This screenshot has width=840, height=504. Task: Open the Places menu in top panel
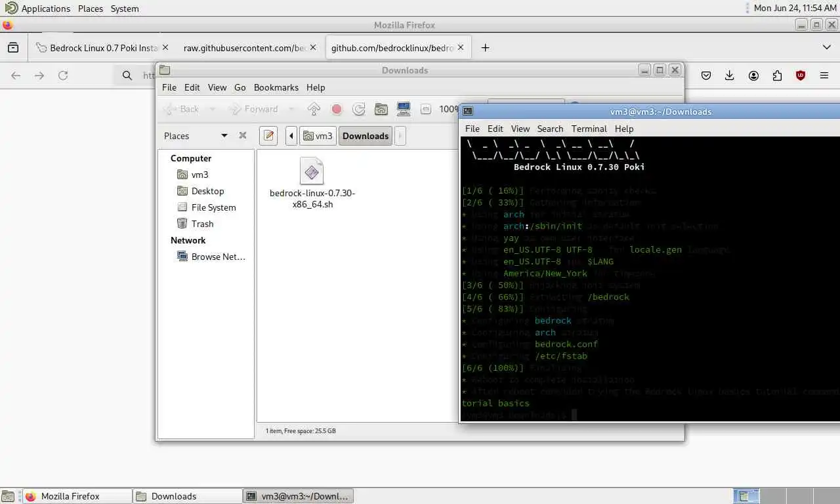(x=91, y=9)
